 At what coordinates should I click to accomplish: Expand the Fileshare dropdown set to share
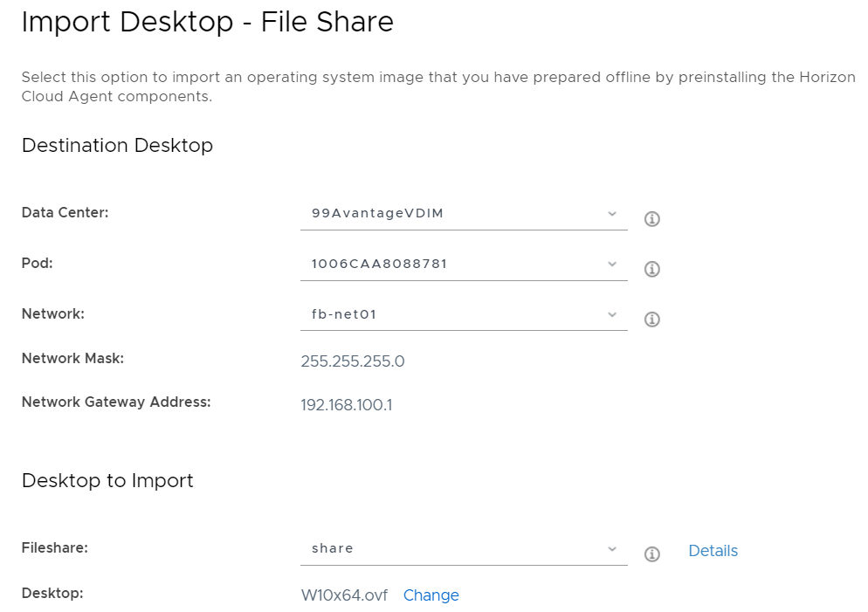[x=463, y=548]
